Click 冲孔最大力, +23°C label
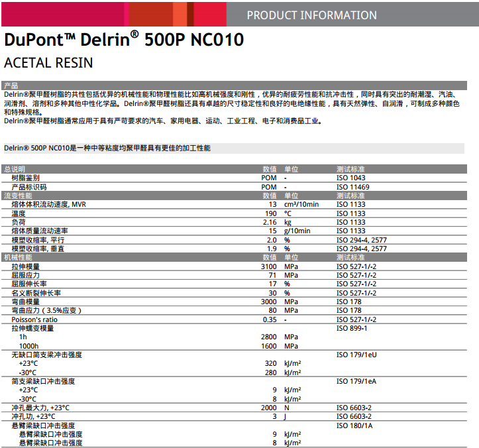This screenshot has width=479, height=448. coord(40,408)
